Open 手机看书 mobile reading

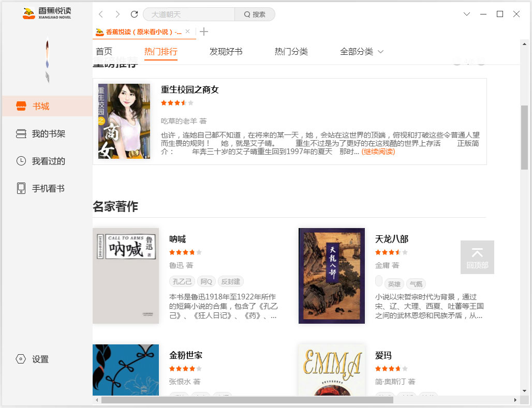tap(47, 188)
